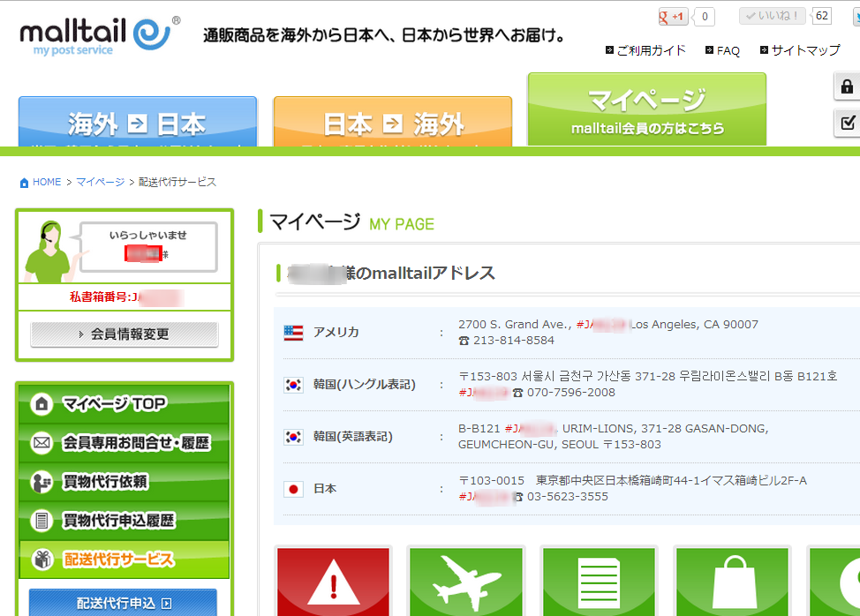
Task: Click the document list tile
Action: 599,581
